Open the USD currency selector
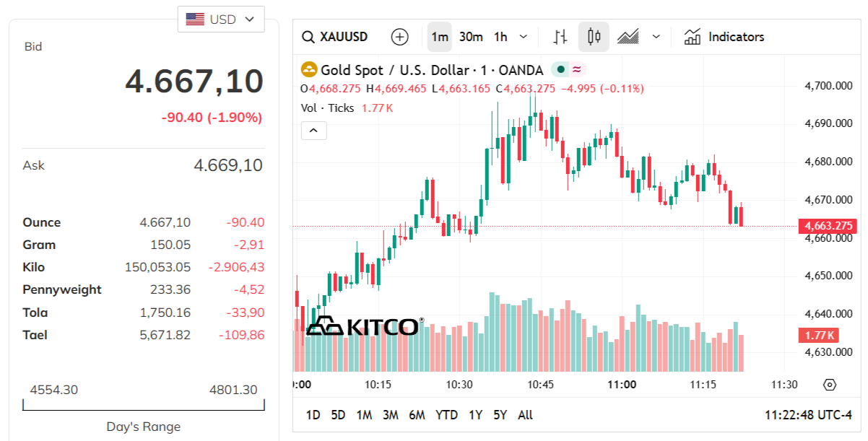868x441 pixels. coord(221,19)
